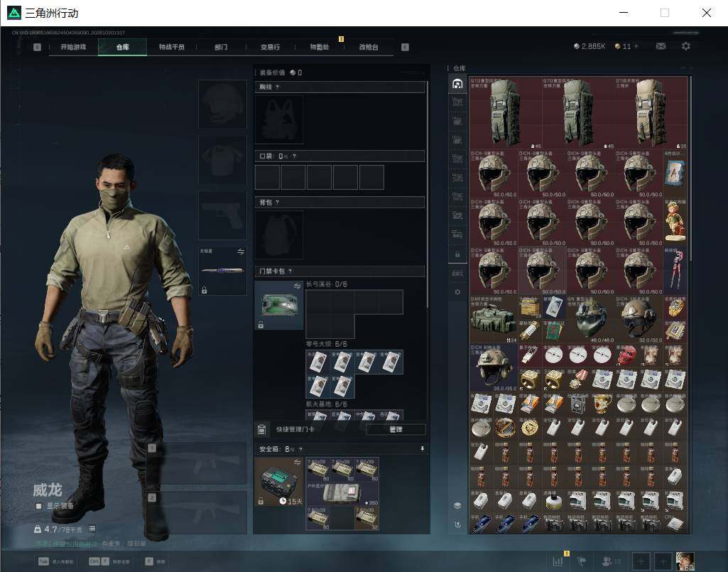The height and width of the screenshot is (572, 728).
Task: Select the empty pistol slot
Action: [222, 215]
